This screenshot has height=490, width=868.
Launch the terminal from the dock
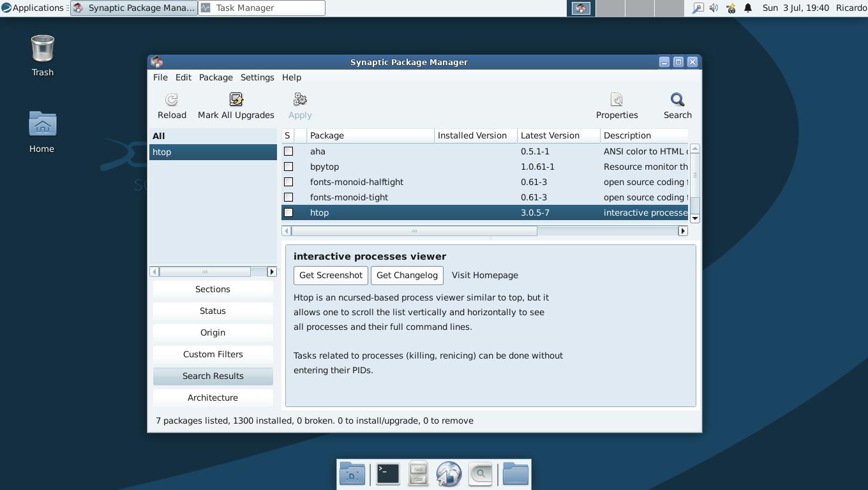tap(387, 474)
